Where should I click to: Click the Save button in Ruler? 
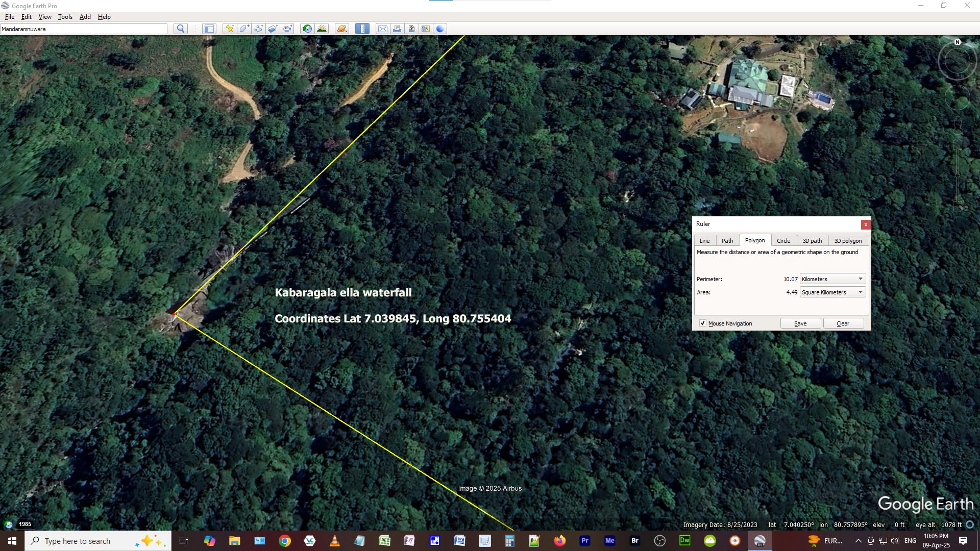coord(800,323)
